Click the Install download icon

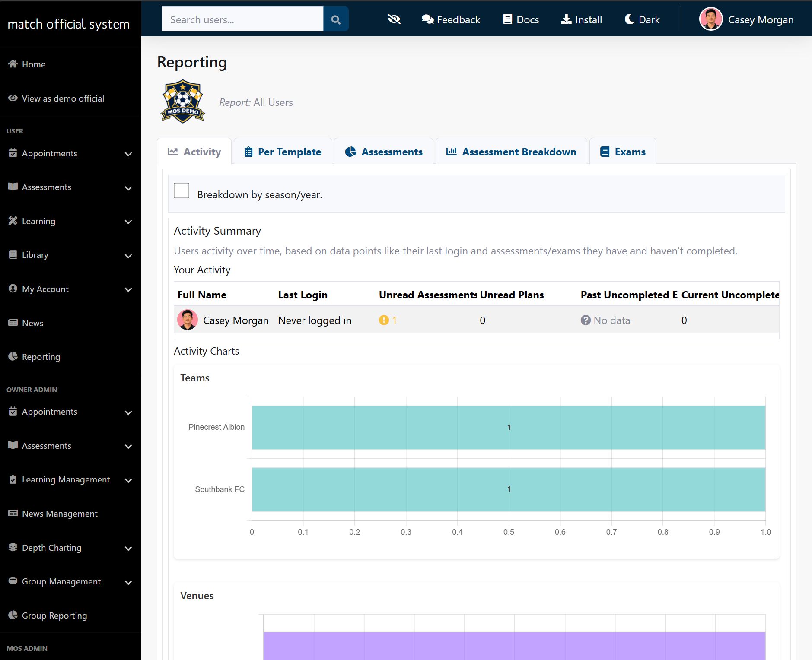click(x=566, y=19)
